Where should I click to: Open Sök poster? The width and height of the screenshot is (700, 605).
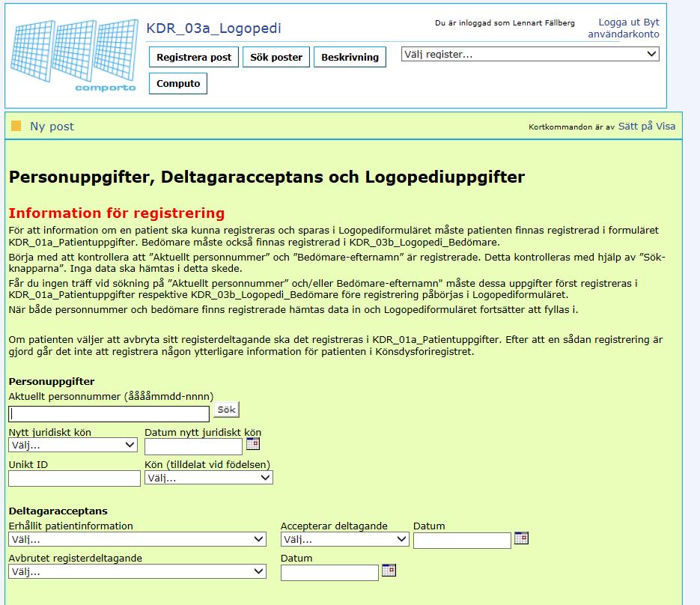coord(276,57)
